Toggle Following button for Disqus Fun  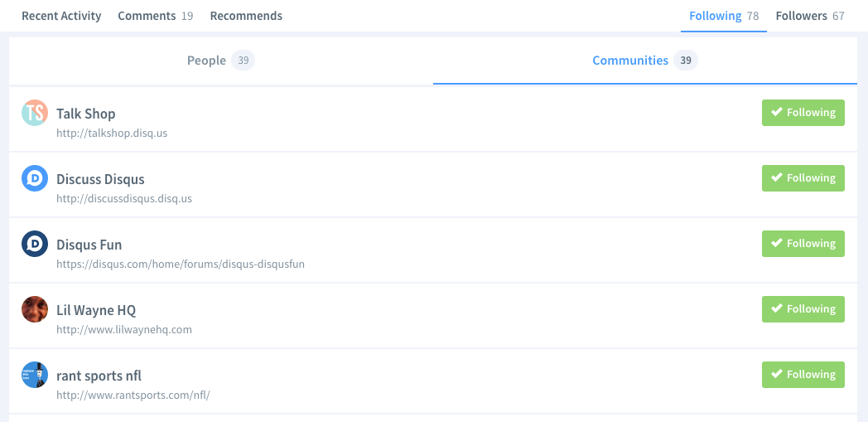point(803,244)
